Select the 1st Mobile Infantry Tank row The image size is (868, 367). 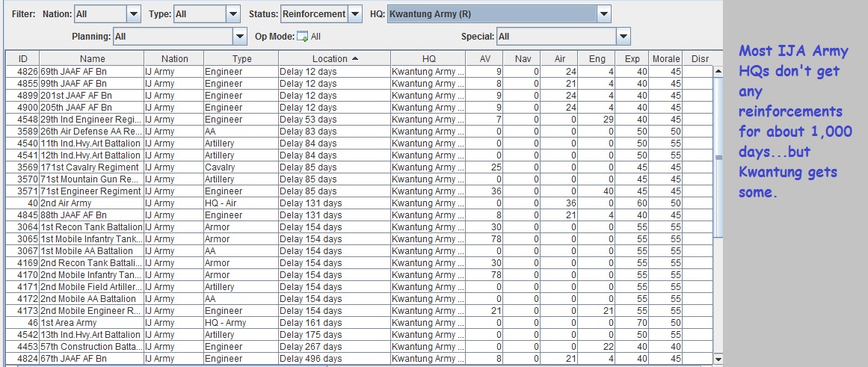pyautogui.click(x=359, y=239)
